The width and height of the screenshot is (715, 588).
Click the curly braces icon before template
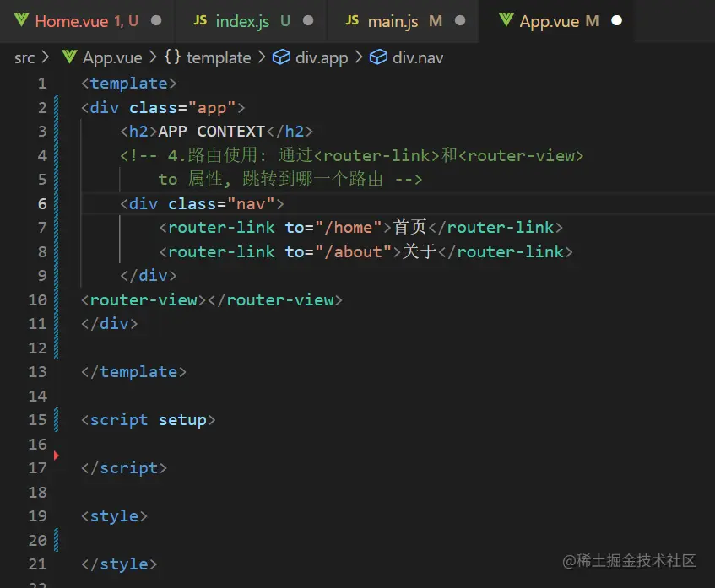point(172,57)
